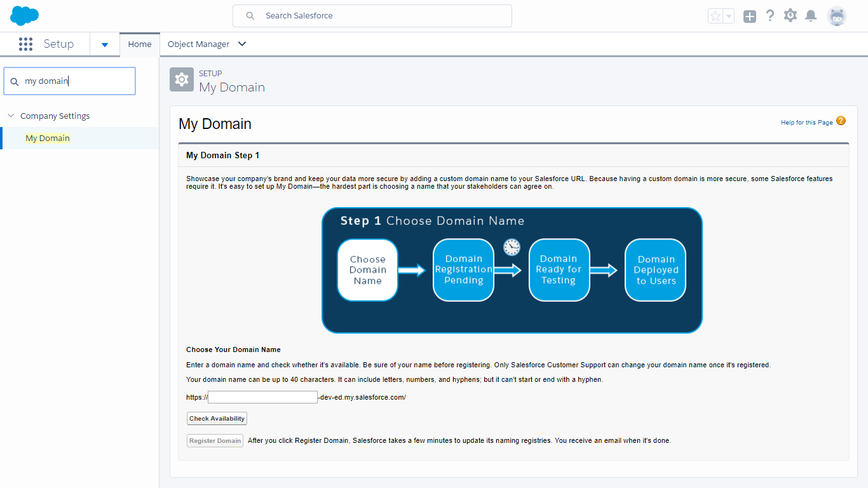This screenshot has height=488, width=868.
Task: Collapse the Company Settings section
Action: click(11, 116)
